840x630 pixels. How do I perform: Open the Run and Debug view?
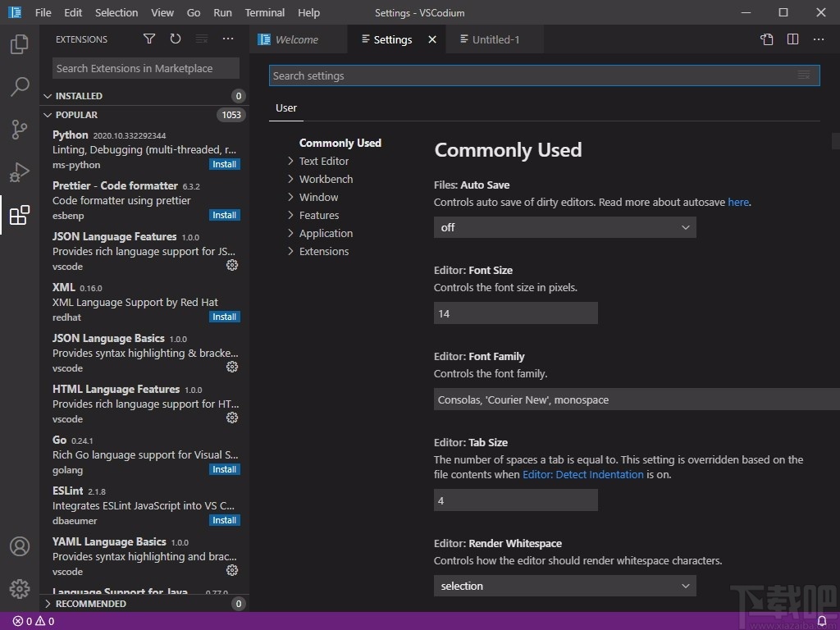click(x=20, y=172)
